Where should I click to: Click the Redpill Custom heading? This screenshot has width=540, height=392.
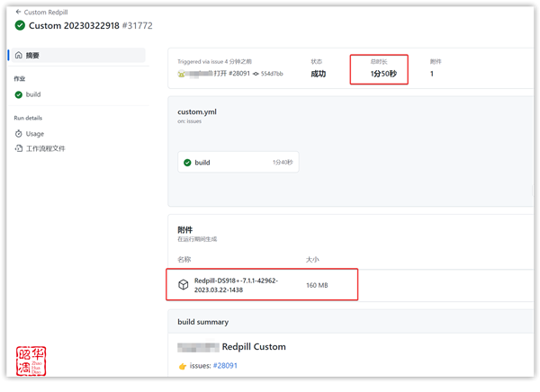pyautogui.click(x=254, y=346)
